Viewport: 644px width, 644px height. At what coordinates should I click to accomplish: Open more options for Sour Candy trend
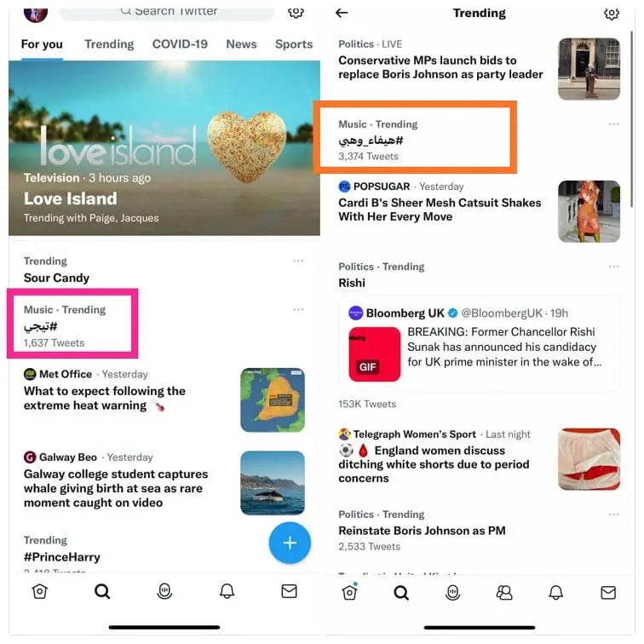pos(298,261)
